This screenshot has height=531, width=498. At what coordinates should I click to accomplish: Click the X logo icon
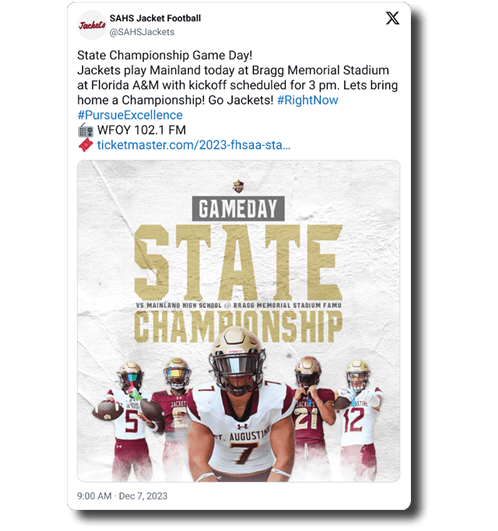(393, 18)
